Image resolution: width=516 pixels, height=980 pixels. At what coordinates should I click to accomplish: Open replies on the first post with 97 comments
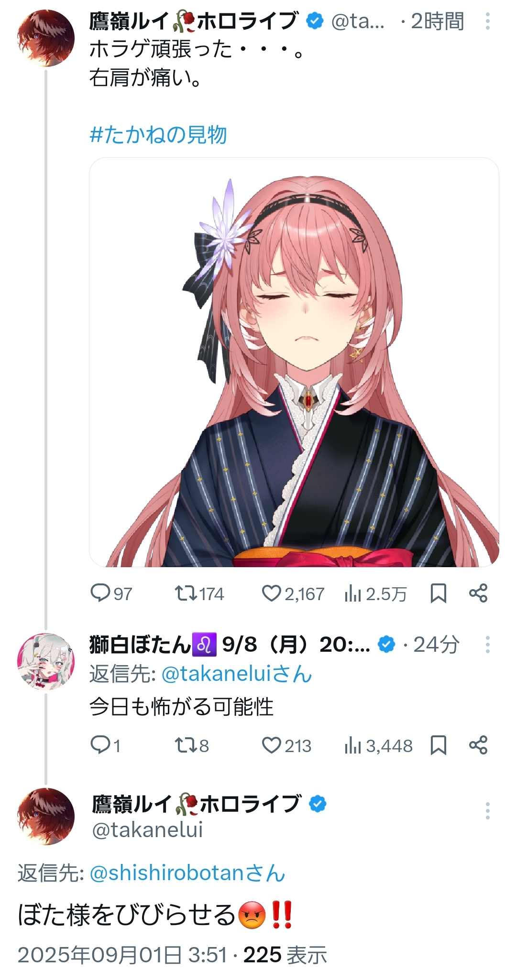[111, 594]
